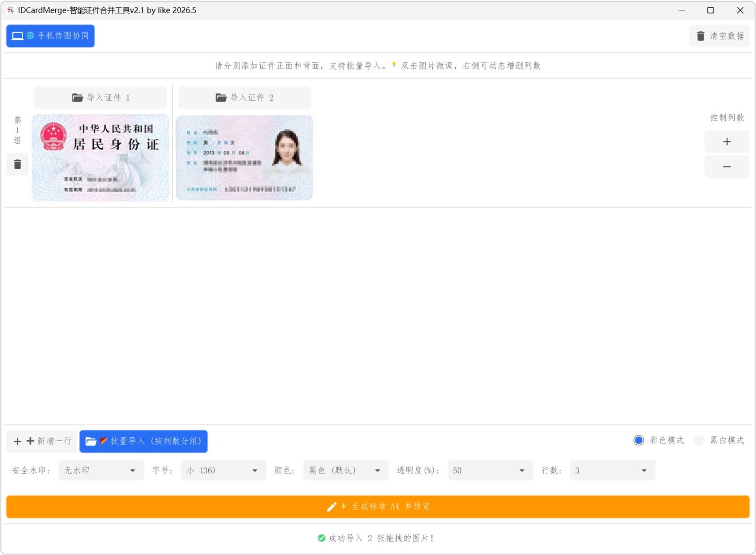
Task: Add a column with the plus button
Action: tap(727, 141)
